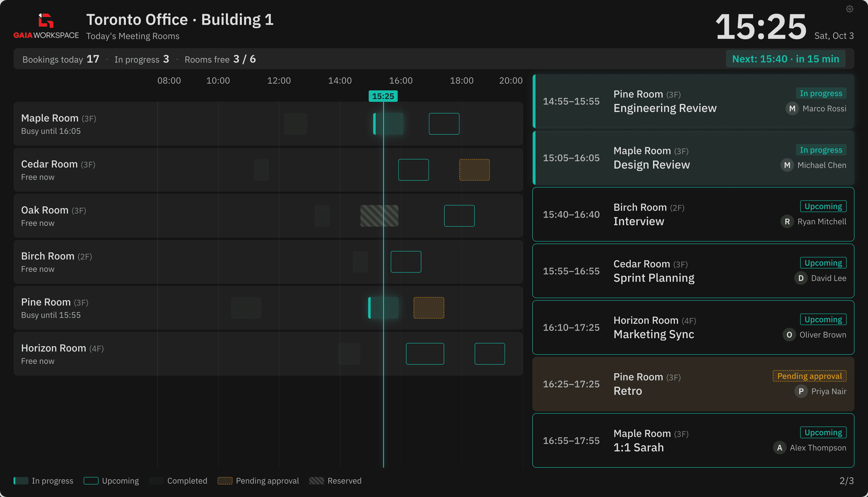Click the Pending approval status tag

(x=810, y=376)
